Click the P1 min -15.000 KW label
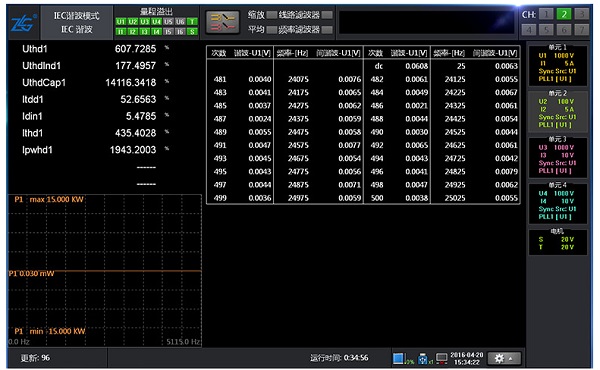 pyautogui.click(x=50, y=331)
